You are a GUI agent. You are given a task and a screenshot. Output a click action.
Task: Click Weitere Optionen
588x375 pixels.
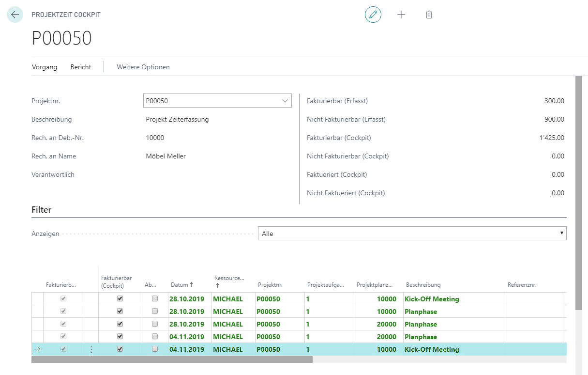pos(143,67)
